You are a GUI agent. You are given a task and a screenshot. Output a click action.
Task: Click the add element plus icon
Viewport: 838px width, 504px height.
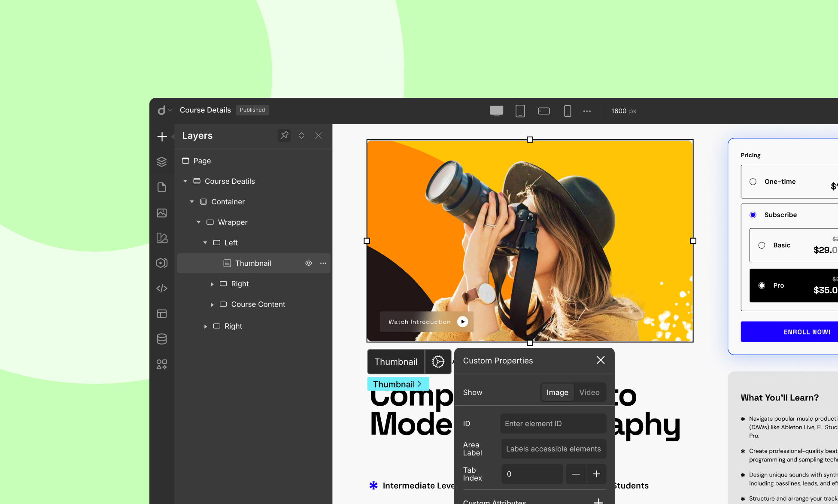(x=162, y=137)
